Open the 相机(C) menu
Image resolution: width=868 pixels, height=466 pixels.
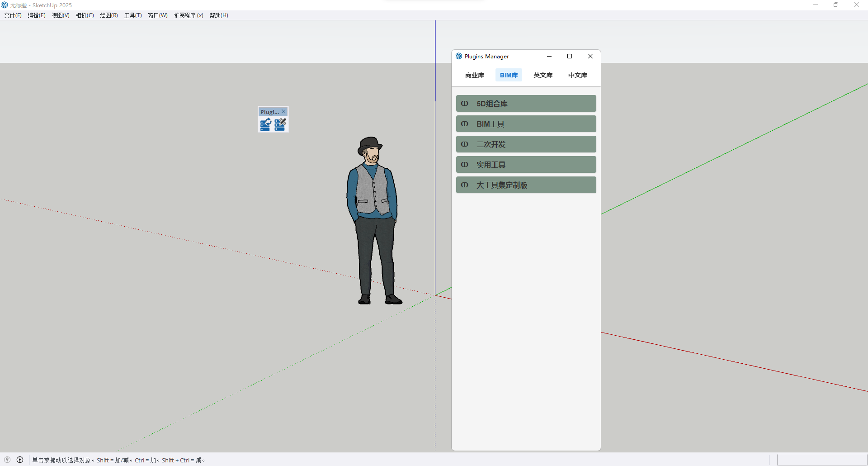(85, 15)
